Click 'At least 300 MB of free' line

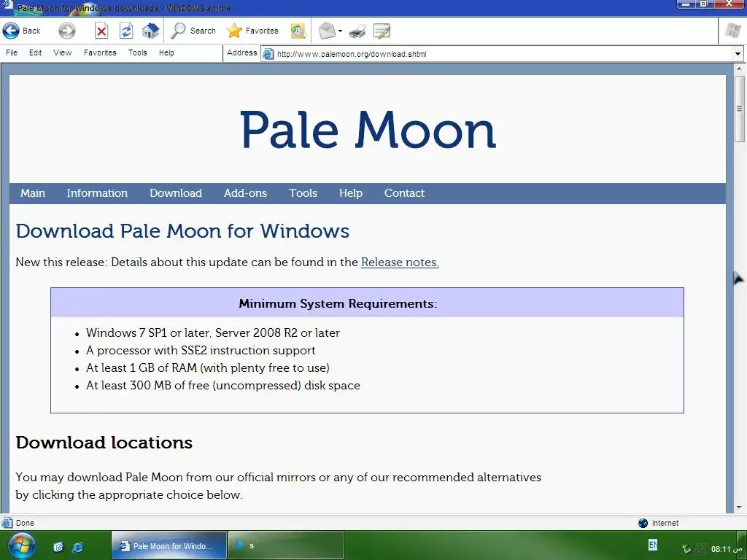(x=223, y=386)
